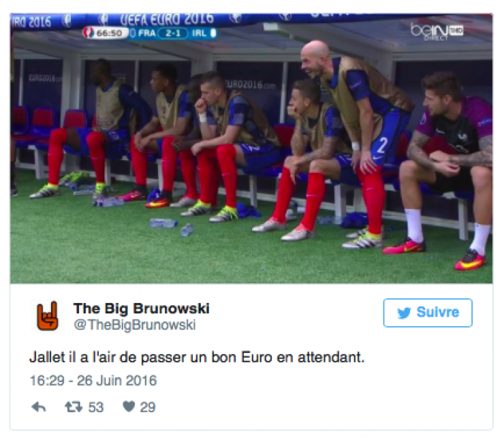Click the FRA 2-1 IRL scoreboard overlay
The image size is (504, 440).
click(174, 33)
